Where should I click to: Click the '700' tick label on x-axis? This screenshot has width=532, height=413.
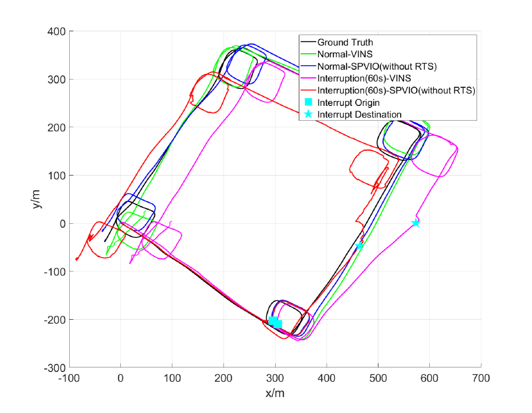(x=481, y=378)
